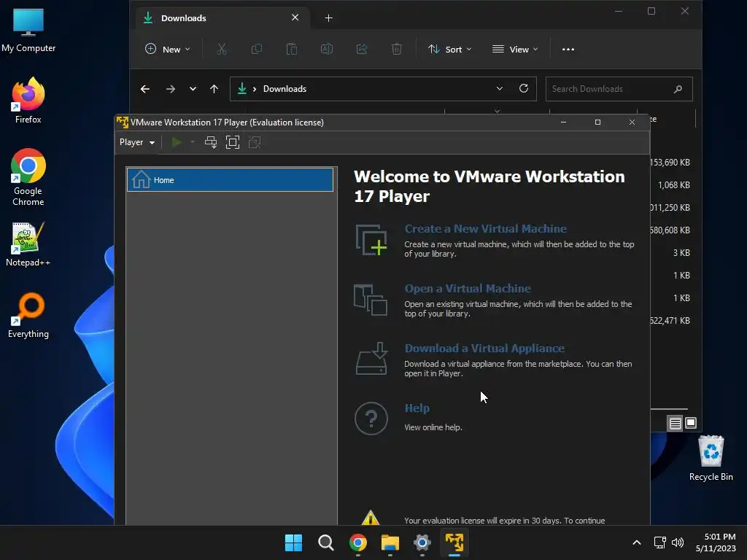Click the volume speaker icon in tray
Image resolution: width=747 pixels, height=560 pixels.
click(678, 542)
